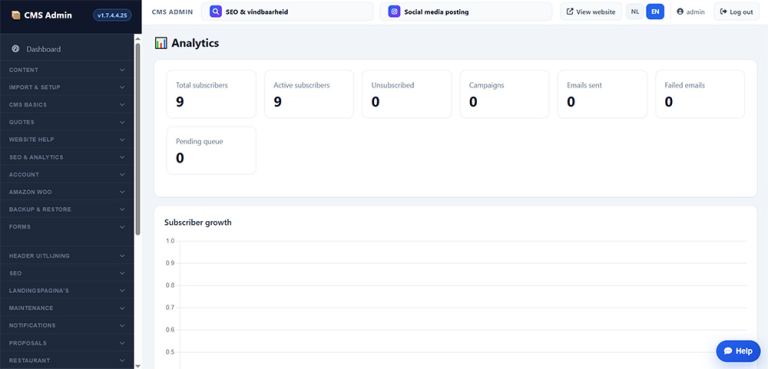Click the Analytics bar chart icon

click(161, 43)
